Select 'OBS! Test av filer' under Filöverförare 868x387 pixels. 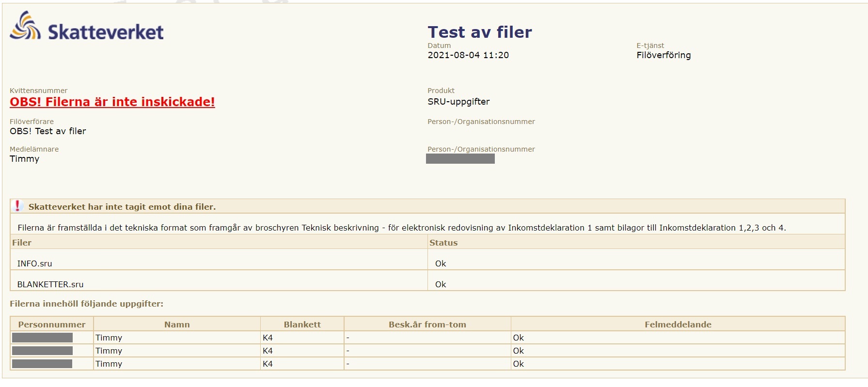[48, 131]
